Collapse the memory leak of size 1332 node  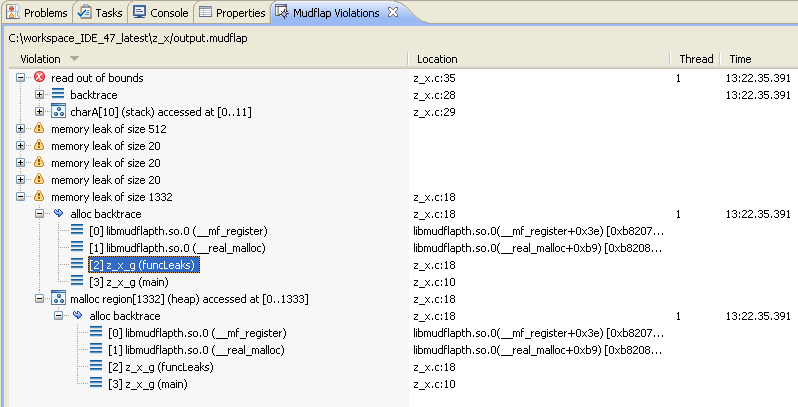(x=22, y=197)
